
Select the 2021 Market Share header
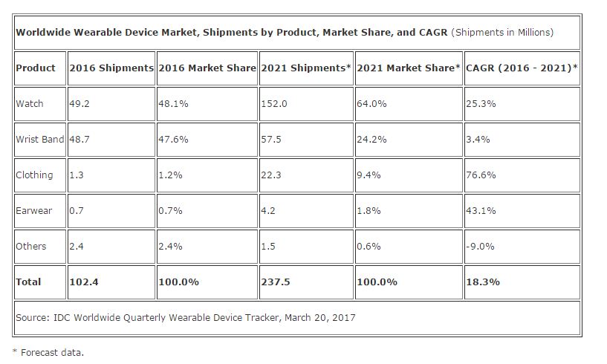(x=409, y=68)
